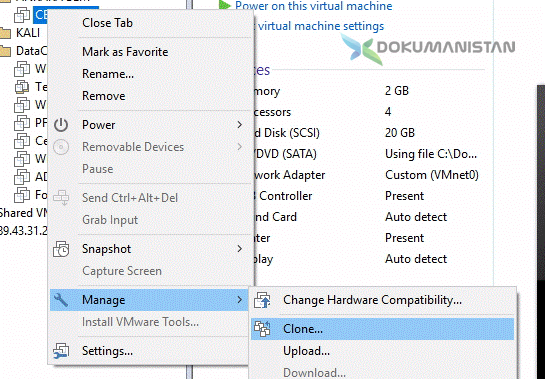Viewport: 545px width, 379px height.
Task: Click the Clone icon in submenu
Action: point(262,329)
